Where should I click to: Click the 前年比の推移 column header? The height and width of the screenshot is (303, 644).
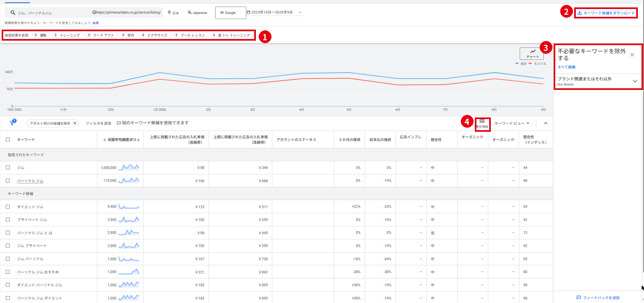[x=380, y=140]
